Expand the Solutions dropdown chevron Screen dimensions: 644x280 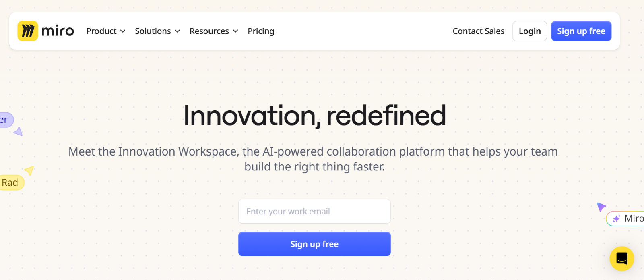(x=177, y=31)
